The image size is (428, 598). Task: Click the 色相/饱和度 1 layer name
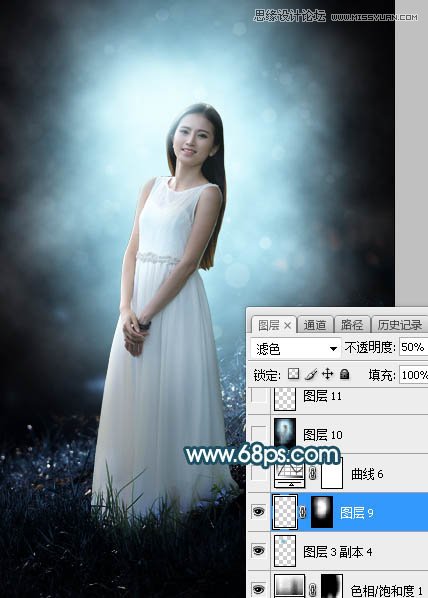[x=386, y=591]
